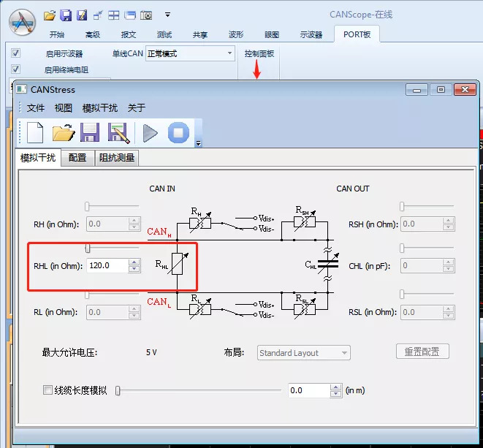The image size is (483, 448).
Task: Click the camera screenshot icon in quick access bar
Action: [x=146, y=15]
